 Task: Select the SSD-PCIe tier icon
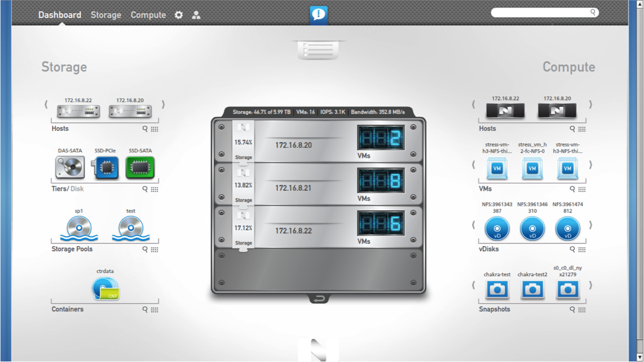[x=106, y=168]
